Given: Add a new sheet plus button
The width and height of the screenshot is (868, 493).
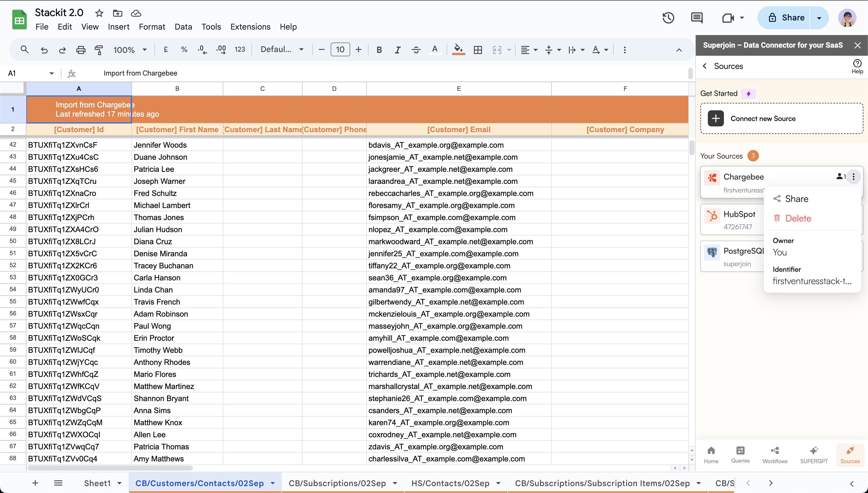Looking at the screenshot, I should 35,483.
